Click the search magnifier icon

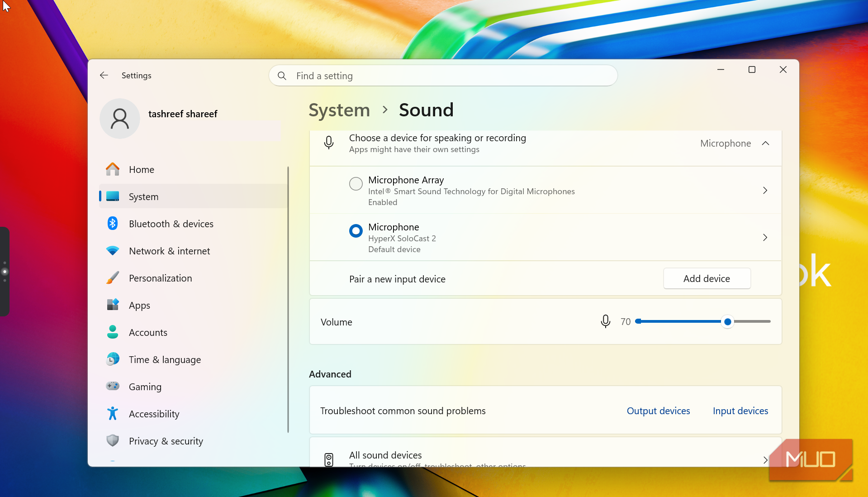click(x=282, y=76)
